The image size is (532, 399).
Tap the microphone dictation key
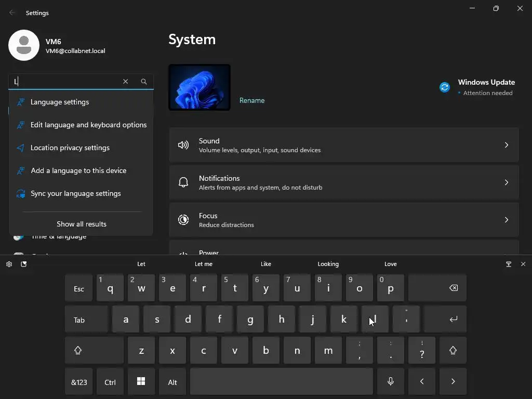391,382
